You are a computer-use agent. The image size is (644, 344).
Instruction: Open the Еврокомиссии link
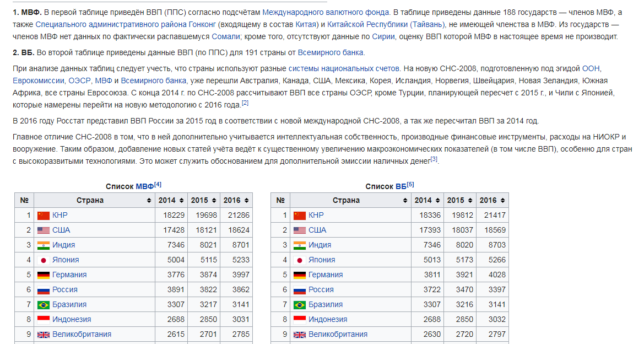[38, 80]
